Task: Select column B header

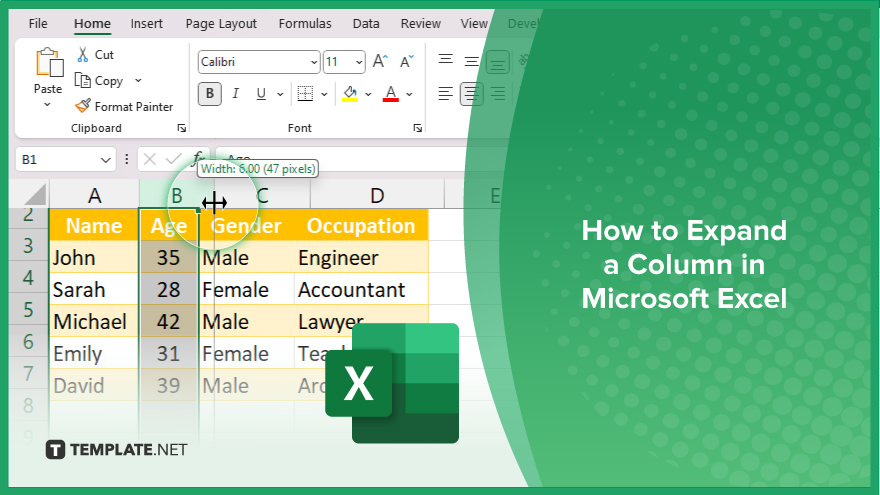Action: [x=176, y=195]
